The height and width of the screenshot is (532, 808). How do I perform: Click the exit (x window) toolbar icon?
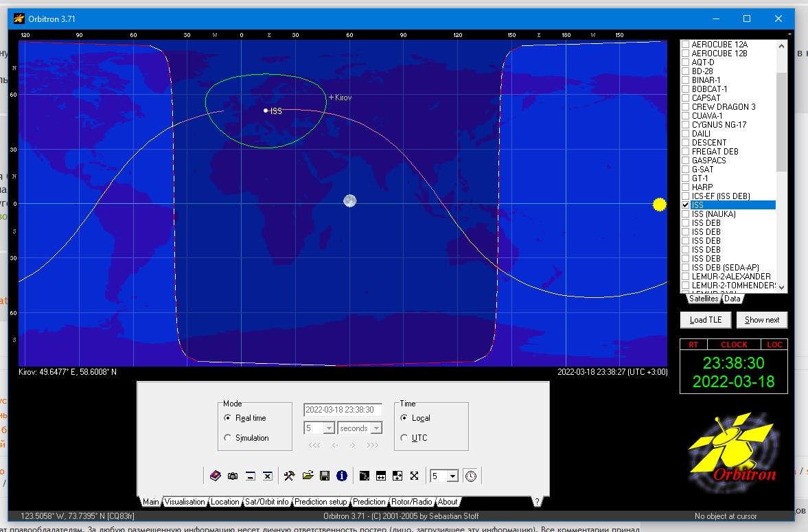click(268, 476)
